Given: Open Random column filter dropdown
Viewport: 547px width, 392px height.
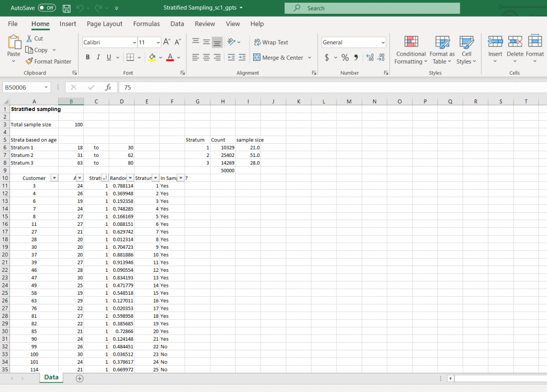Looking at the screenshot, I should click(x=130, y=178).
